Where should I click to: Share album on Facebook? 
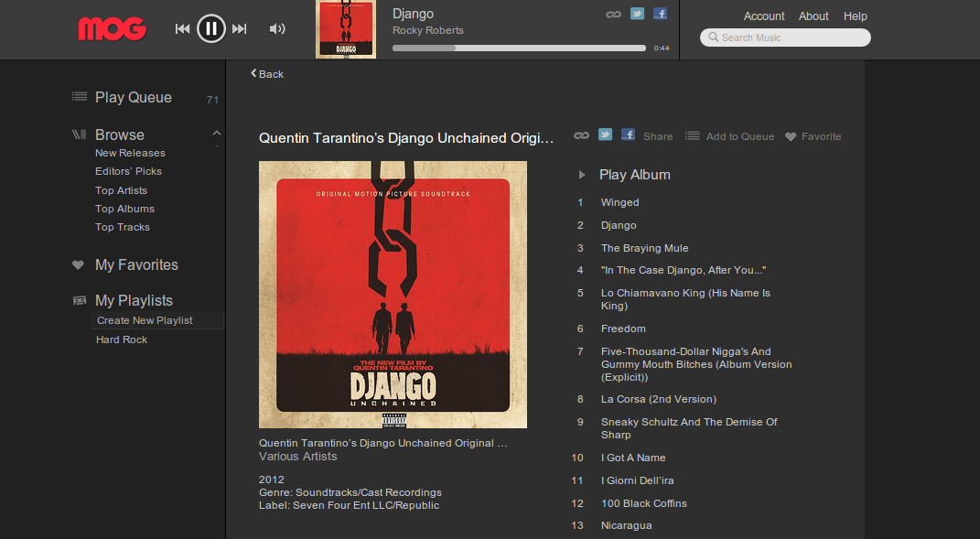pos(628,135)
